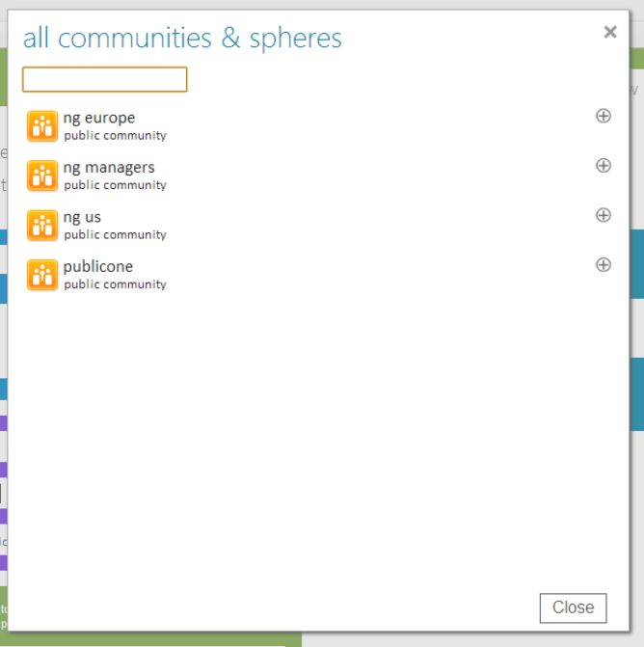Click 'public community' subtitle under ng europe
This screenshot has height=647, width=644.
[x=115, y=136]
